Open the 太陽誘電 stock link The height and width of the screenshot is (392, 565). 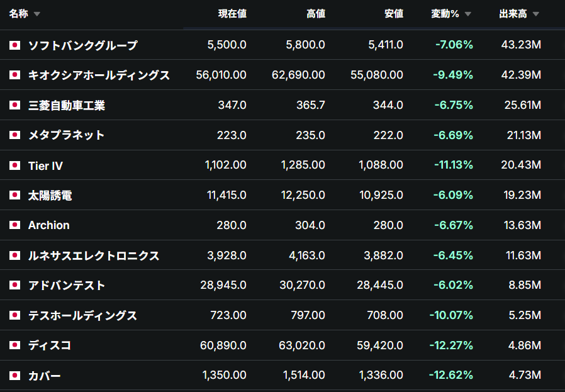click(x=50, y=195)
